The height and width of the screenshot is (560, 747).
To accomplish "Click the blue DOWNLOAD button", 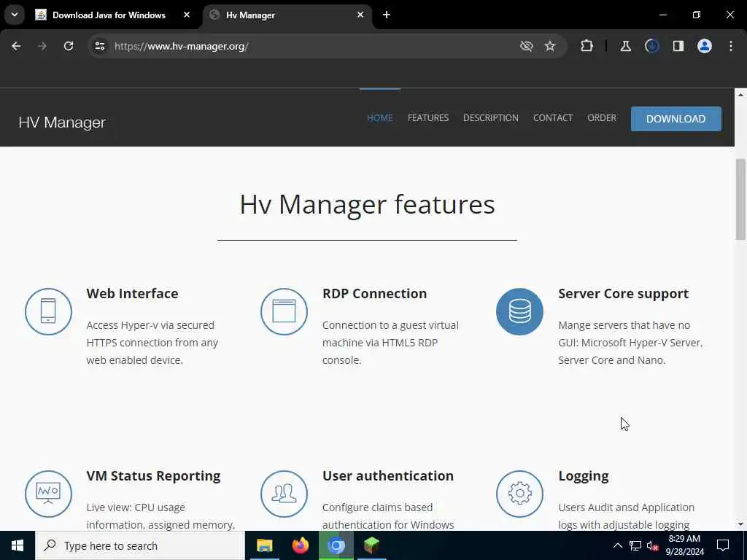I will click(x=676, y=119).
